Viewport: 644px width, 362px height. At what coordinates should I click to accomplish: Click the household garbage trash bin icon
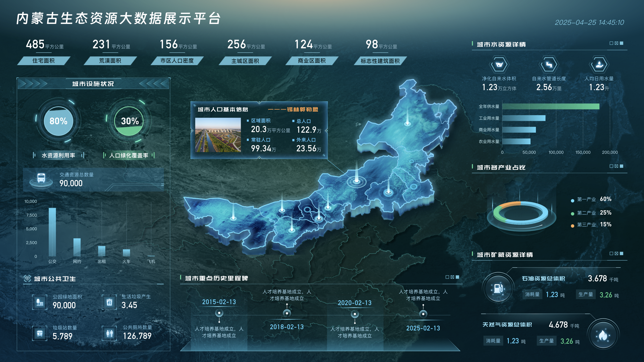(109, 302)
